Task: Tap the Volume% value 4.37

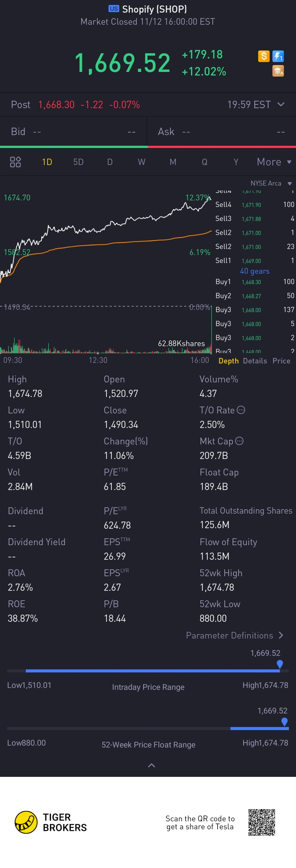Action: point(208,394)
